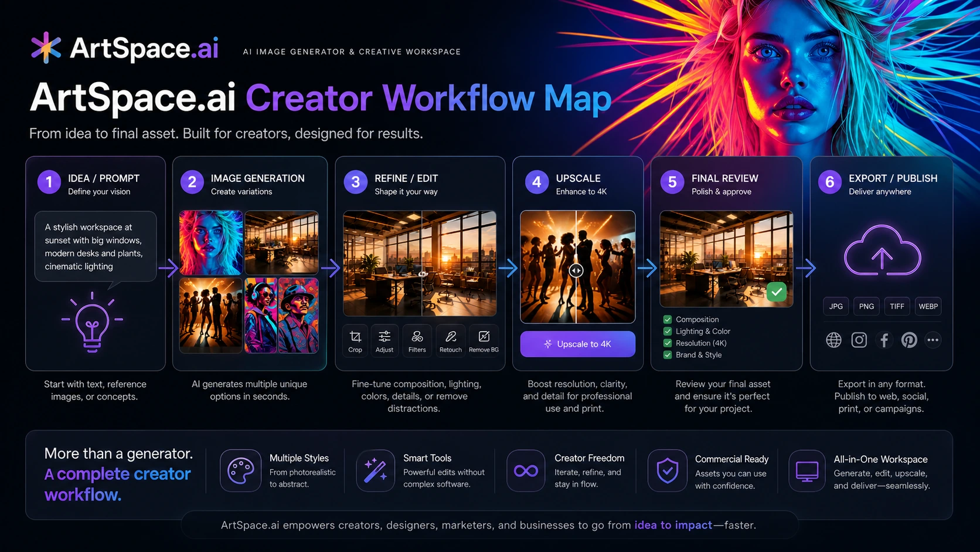Click the 'Creator Freedom' feature title
This screenshot has width=980, height=552.
590,458
